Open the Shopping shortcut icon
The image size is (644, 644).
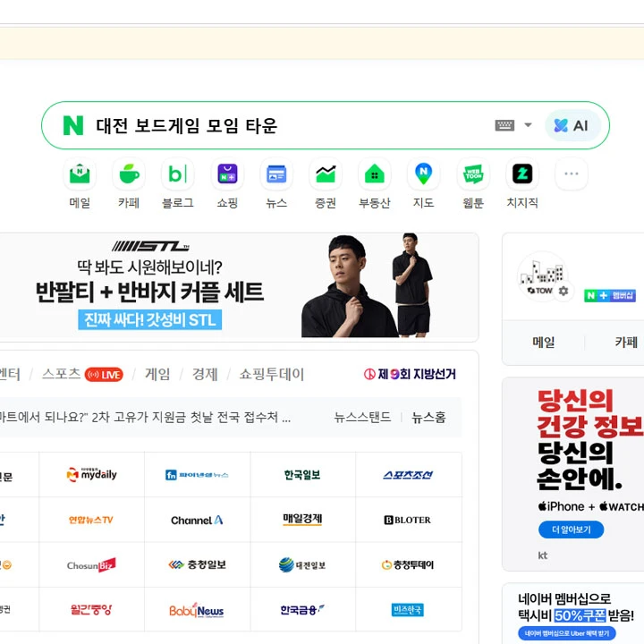click(227, 174)
